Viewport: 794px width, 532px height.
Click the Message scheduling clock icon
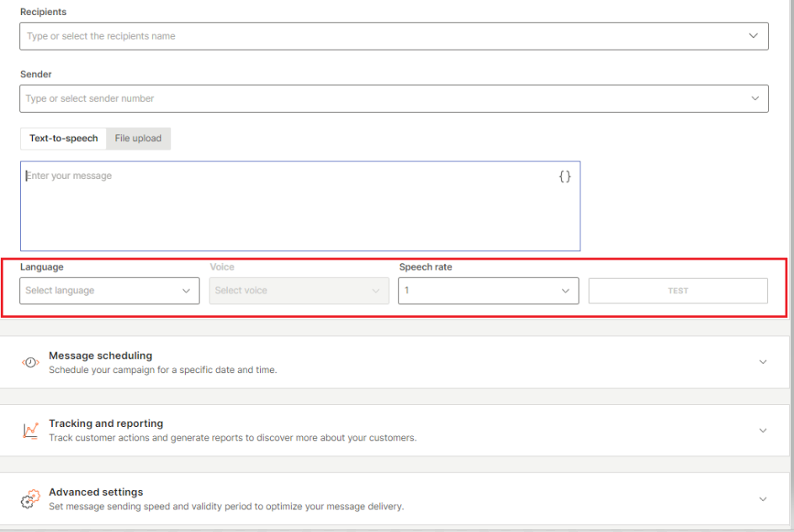pos(30,362)
